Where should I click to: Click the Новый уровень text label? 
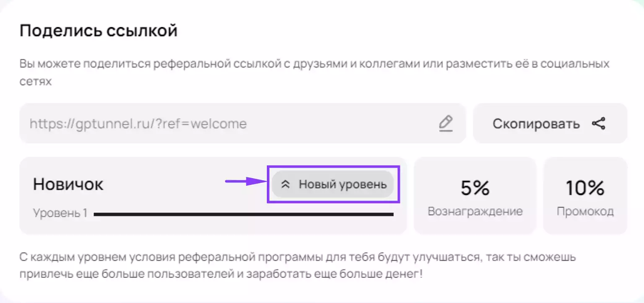(x=343, y=184)
